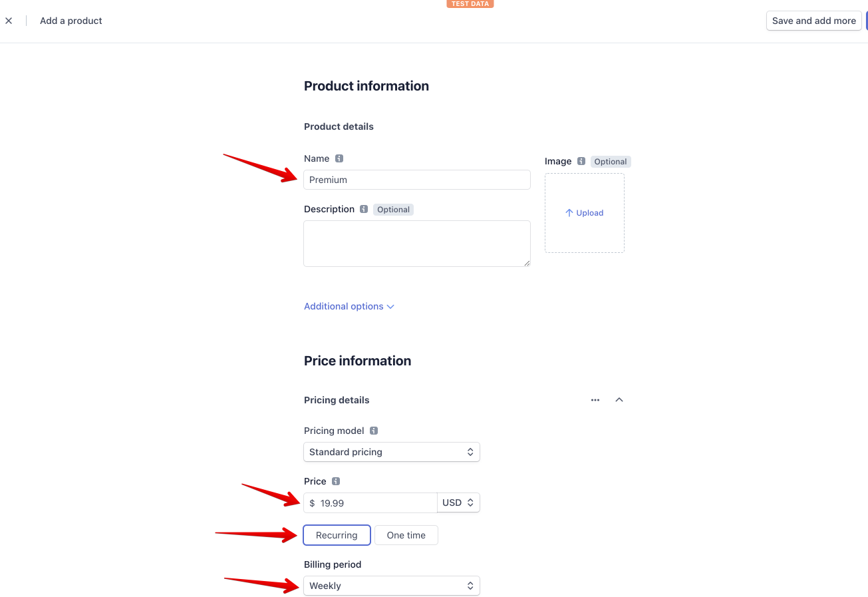Click into the Name field containing Premium
Screen dimensions: 868x597
(x=417, y=180)
